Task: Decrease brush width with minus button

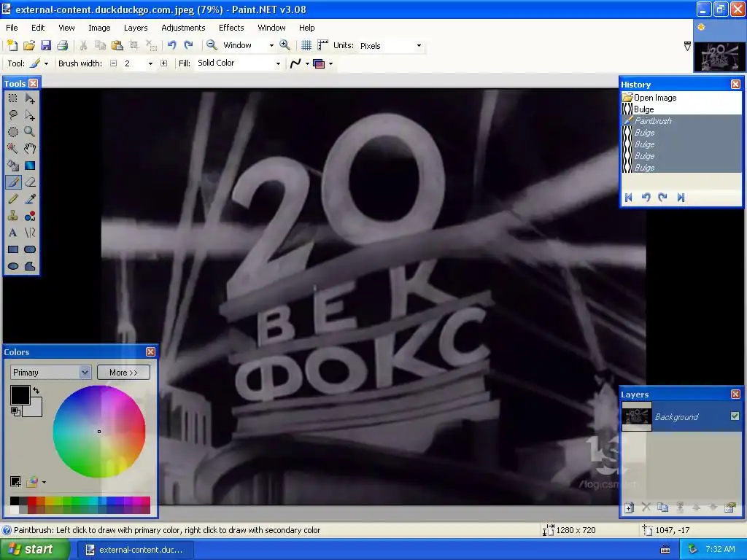Action: (113, 63)
